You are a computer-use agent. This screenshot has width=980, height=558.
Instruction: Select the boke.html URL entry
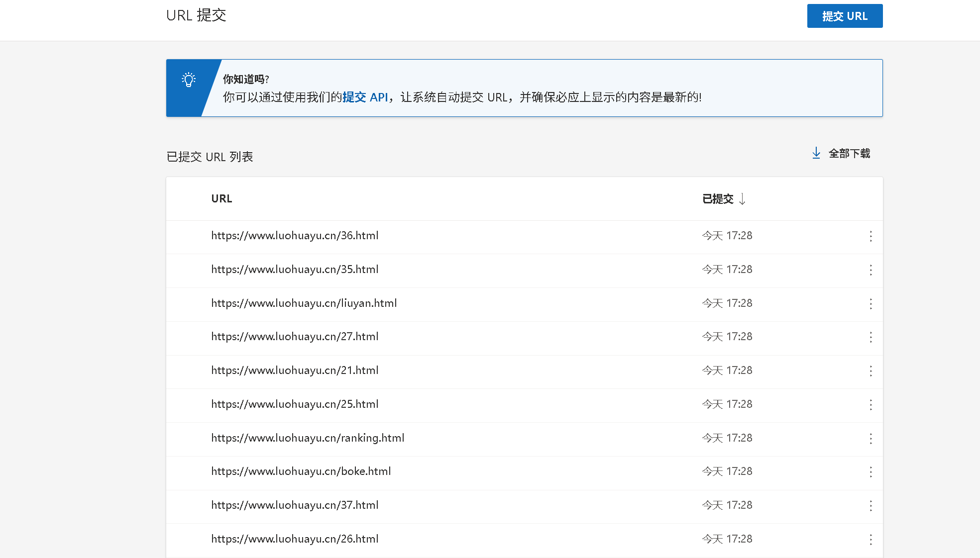point(301,471)
